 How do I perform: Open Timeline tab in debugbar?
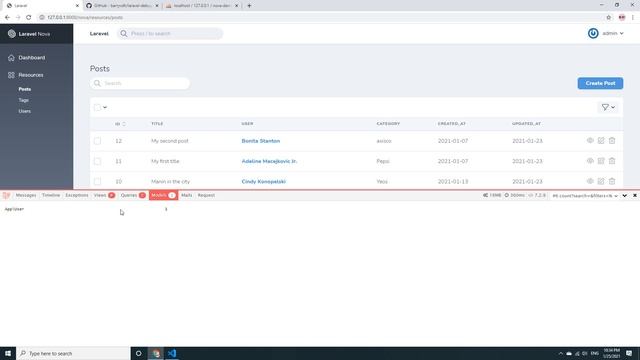click(x=51, y=196)
